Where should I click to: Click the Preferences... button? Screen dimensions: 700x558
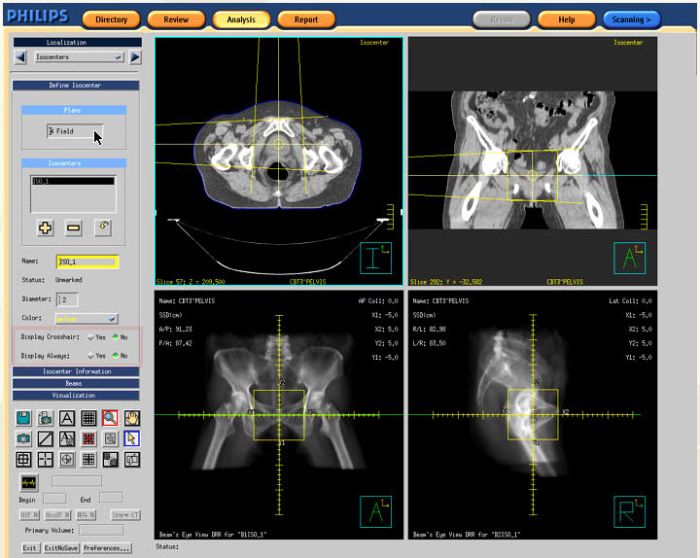coord(106,548)
